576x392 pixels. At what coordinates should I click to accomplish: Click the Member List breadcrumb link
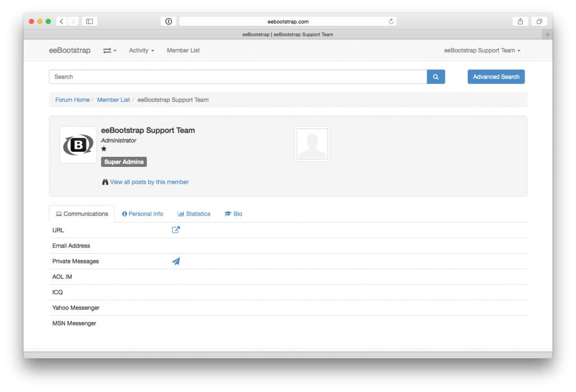(x=114, y=100)
